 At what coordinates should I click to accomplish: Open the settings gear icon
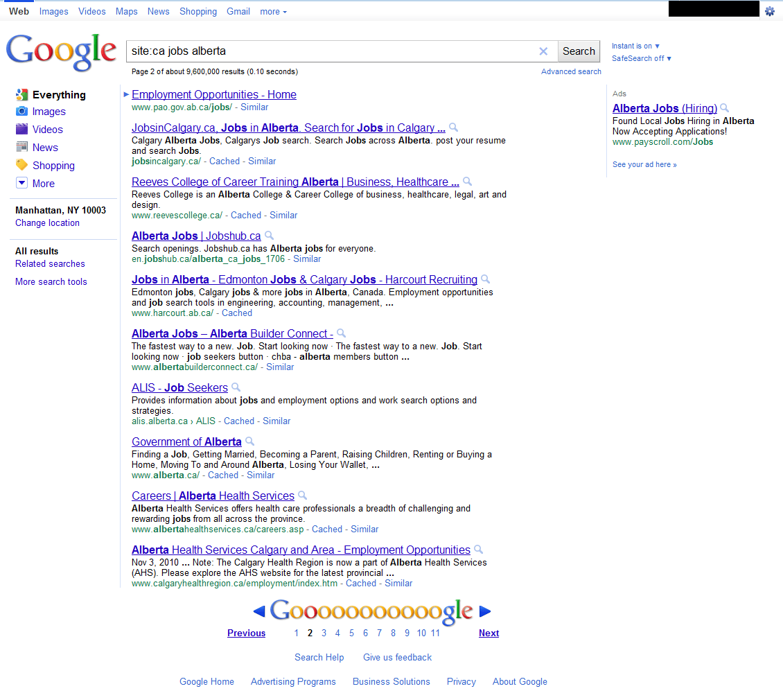tap(770, 11)
